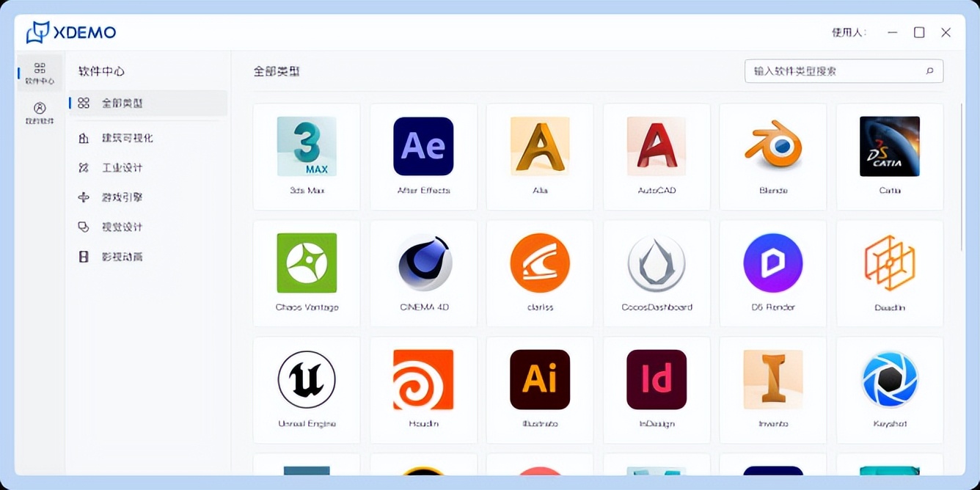Image resolution: width=980 pixels, height=490 pixels.
Task: Select the 全部类型 category
Action: [148, 103]
